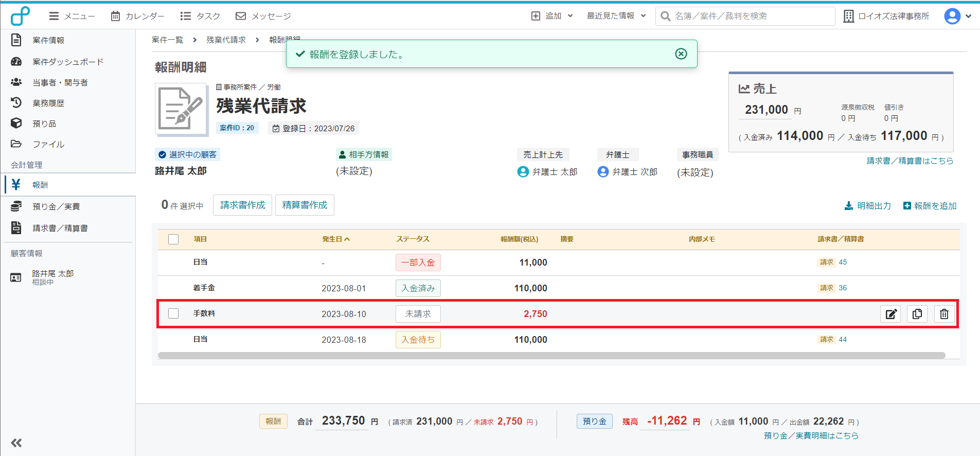Click the app logo icon
Screen dimensions: 980x456
(x=21, y=16)
